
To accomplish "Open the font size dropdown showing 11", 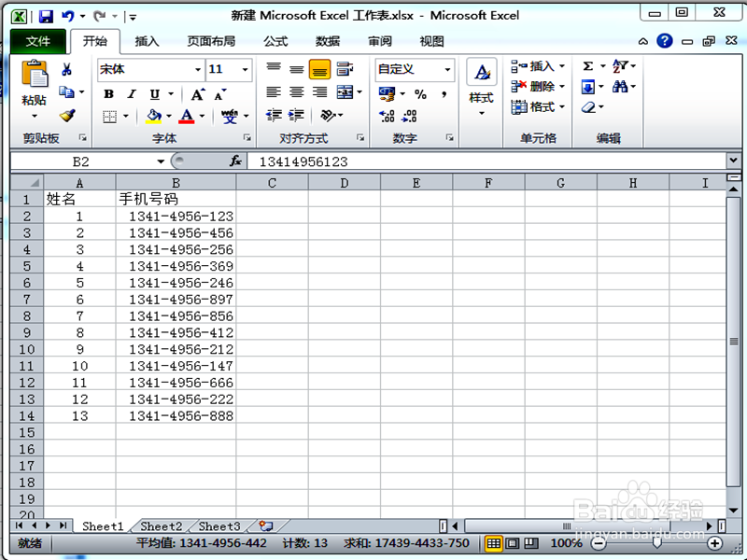I will tap(245, 69).
